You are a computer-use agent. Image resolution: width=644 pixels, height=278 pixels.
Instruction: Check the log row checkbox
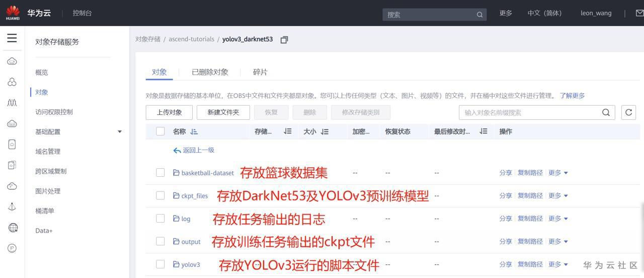(x=160, y=219)
